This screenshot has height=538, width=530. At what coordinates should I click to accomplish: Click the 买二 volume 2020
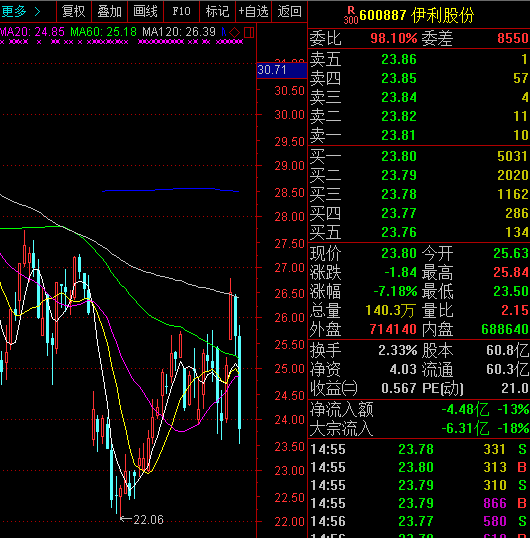point(513,175)
